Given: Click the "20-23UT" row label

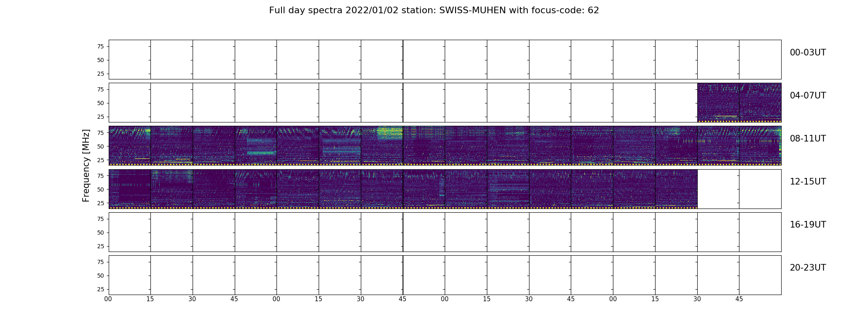Looking at the screenshot, I should pos(808,268).
